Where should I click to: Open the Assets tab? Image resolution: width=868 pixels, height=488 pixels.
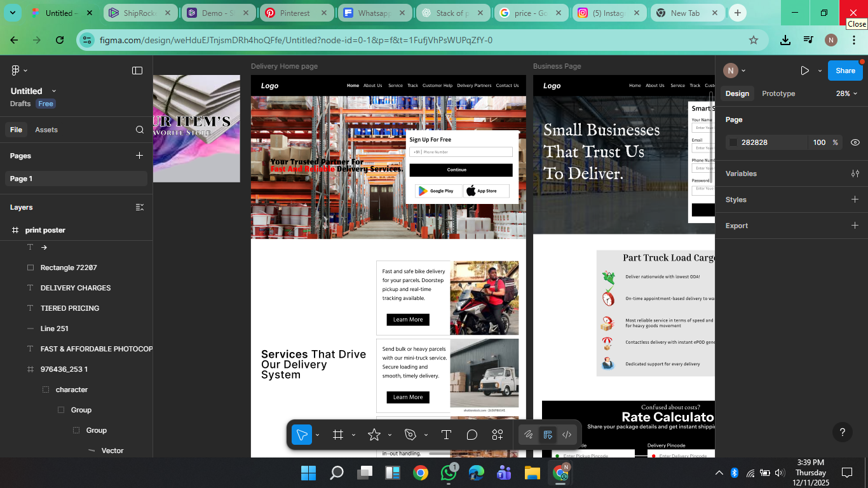coord(46,130)
